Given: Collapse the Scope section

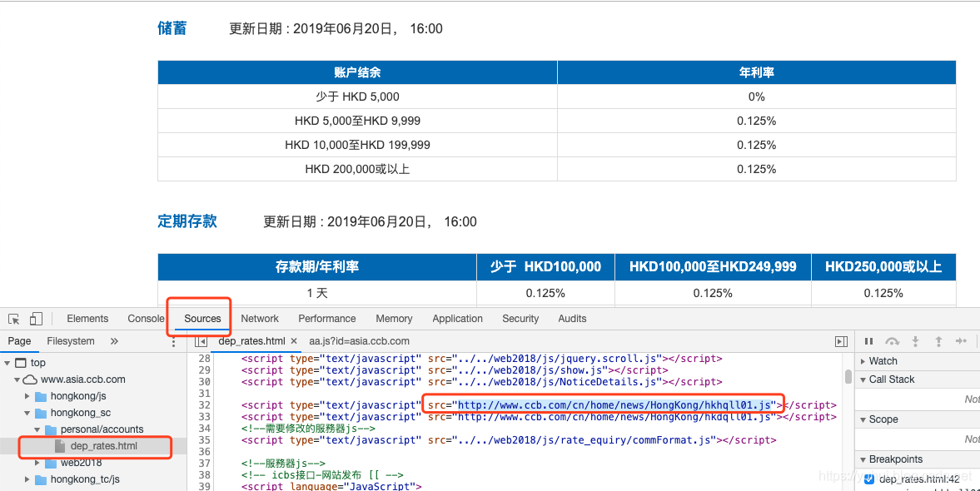Looking at the screenshot, I should click(863, 419).
